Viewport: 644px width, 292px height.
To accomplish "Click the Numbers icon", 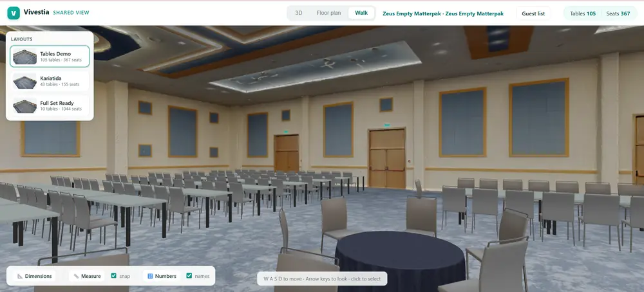I will (150, 276).
